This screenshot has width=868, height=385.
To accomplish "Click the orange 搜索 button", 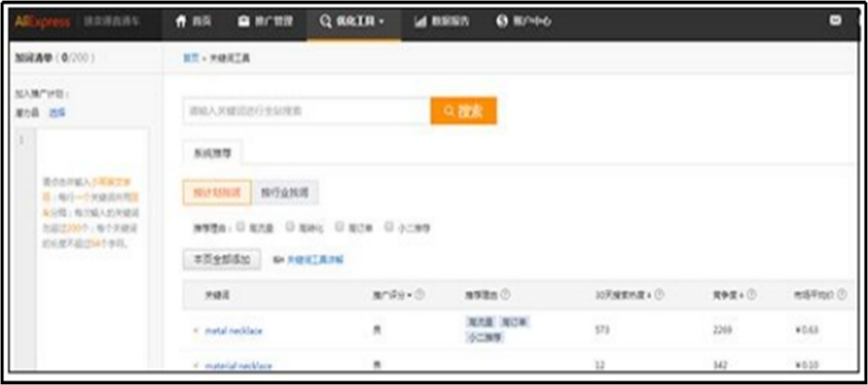I will tap(463, 111).
